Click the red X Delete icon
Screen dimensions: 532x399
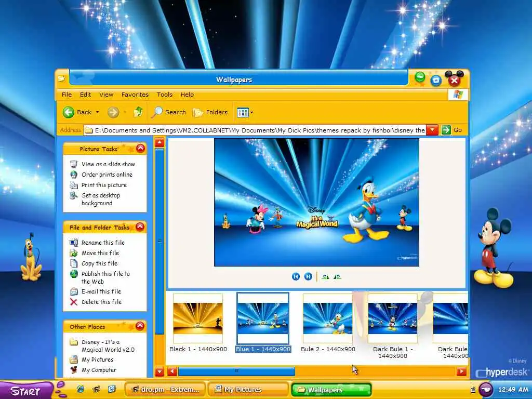click(x=74, y=302)
